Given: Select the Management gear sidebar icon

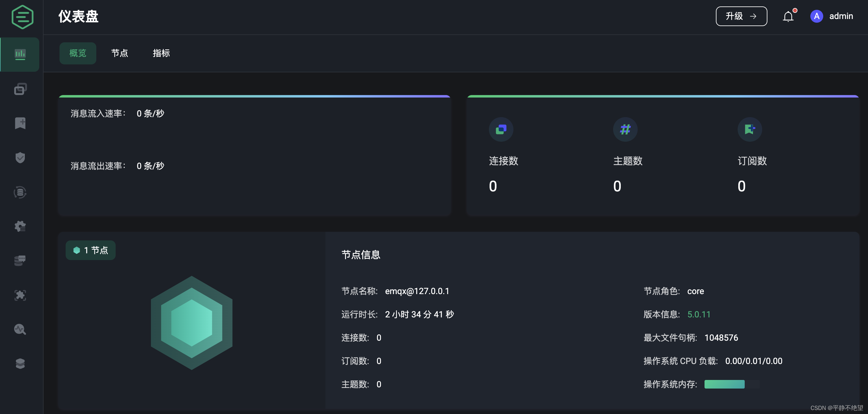Looking at the screenshot, I should point(20,226).
